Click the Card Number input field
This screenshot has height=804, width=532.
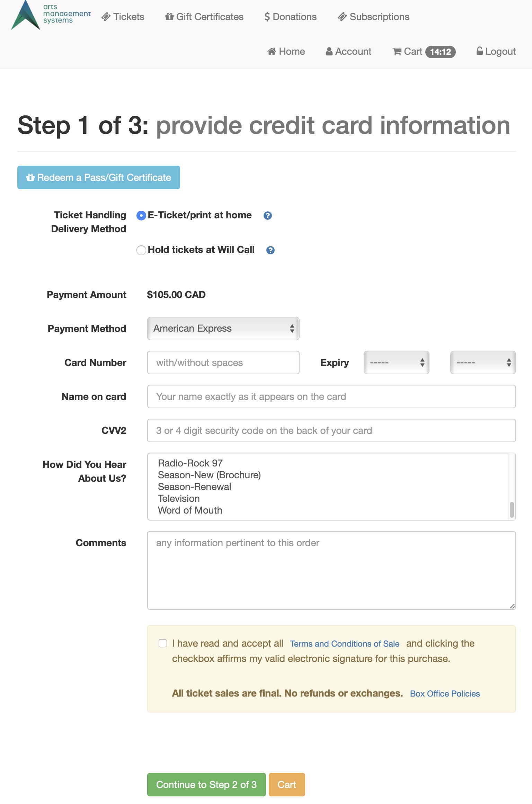223,362
